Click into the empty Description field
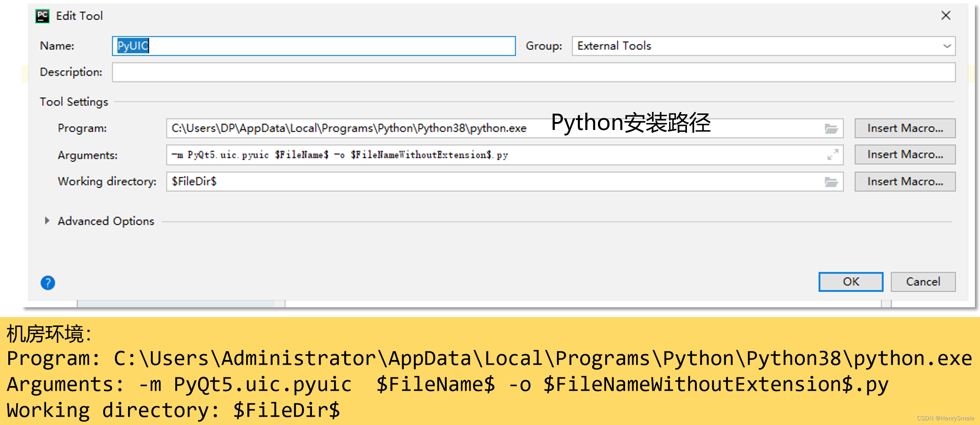 click(534, 72)
